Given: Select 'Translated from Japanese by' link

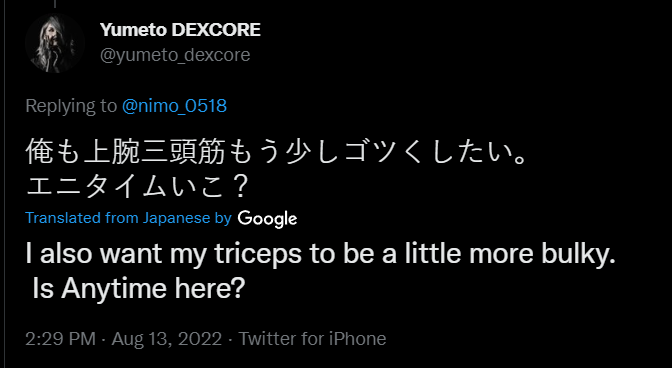Looking at the screenshot, I should click(x=128, y=218).
